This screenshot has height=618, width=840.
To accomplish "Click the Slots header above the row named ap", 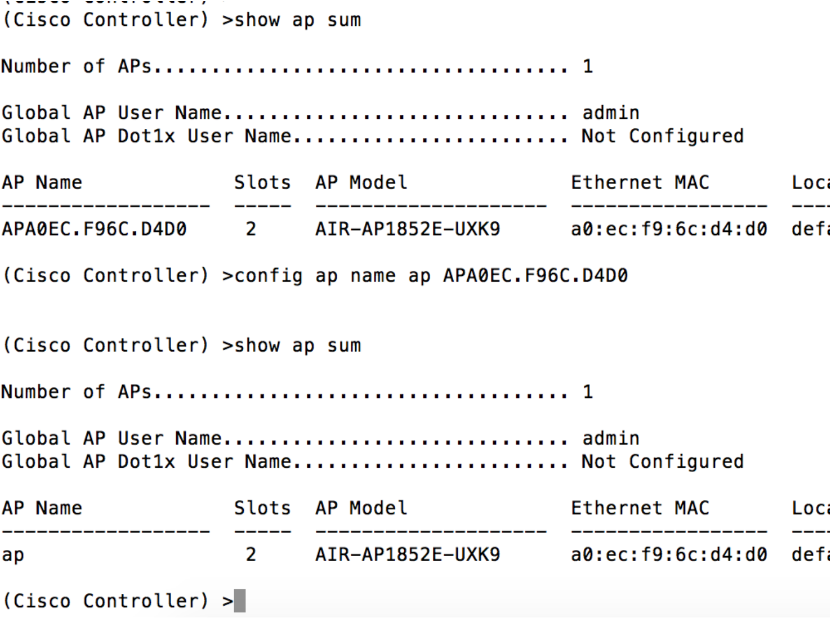I will (x=262, y=508).
